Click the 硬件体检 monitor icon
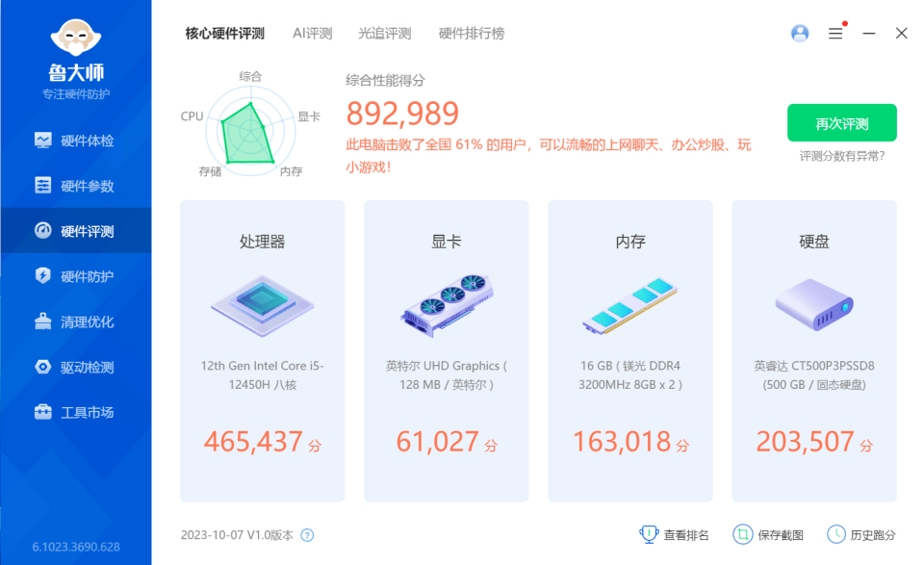 click(43, 140)
